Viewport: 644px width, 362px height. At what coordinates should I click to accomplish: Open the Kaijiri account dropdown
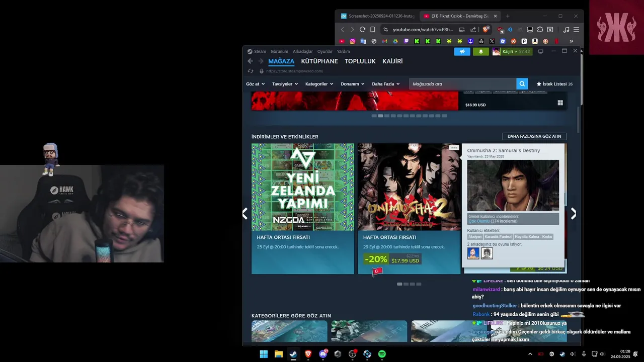(512, 51)
